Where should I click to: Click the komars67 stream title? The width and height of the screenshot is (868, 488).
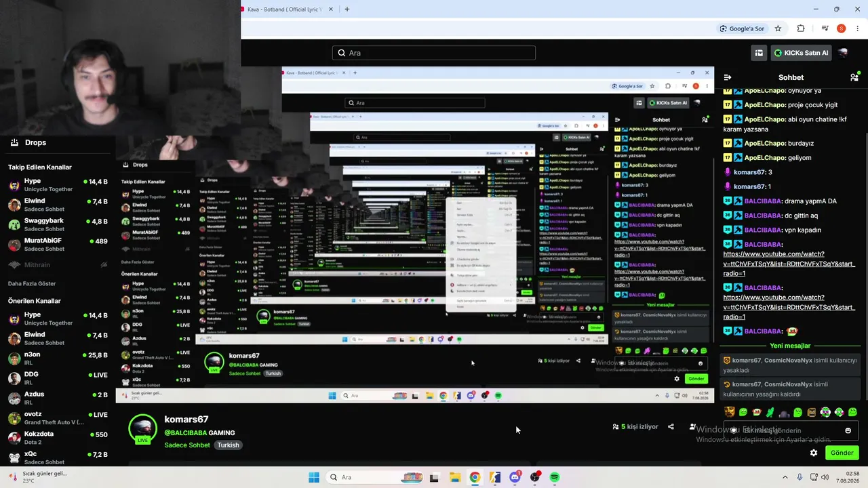pos(186,420)
